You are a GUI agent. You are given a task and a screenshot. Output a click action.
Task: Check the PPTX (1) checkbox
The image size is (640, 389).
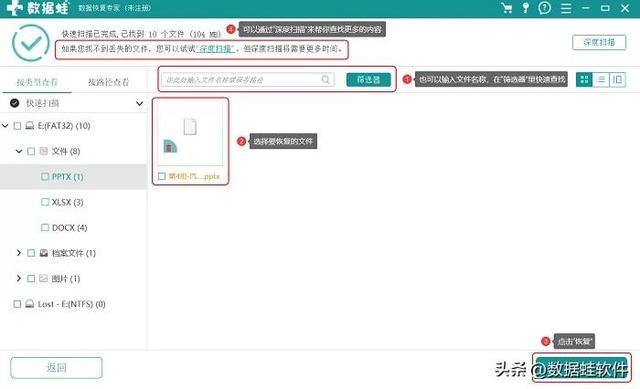click(45, 177)
